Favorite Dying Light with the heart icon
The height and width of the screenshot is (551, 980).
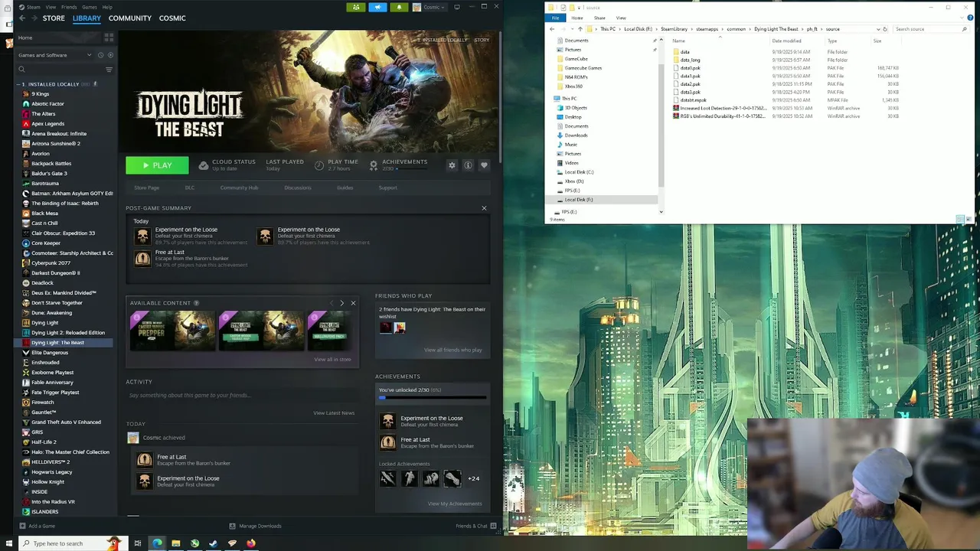[x=484, y=165]
